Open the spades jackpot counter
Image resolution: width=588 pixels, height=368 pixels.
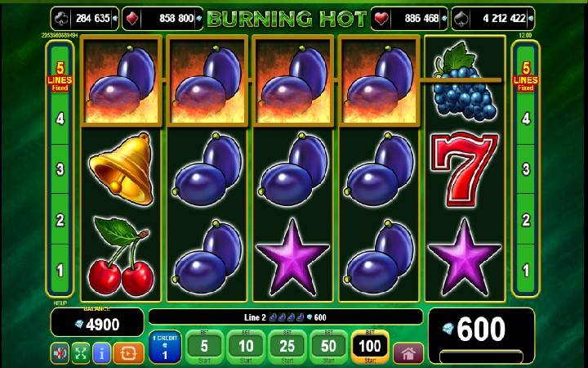492,18
